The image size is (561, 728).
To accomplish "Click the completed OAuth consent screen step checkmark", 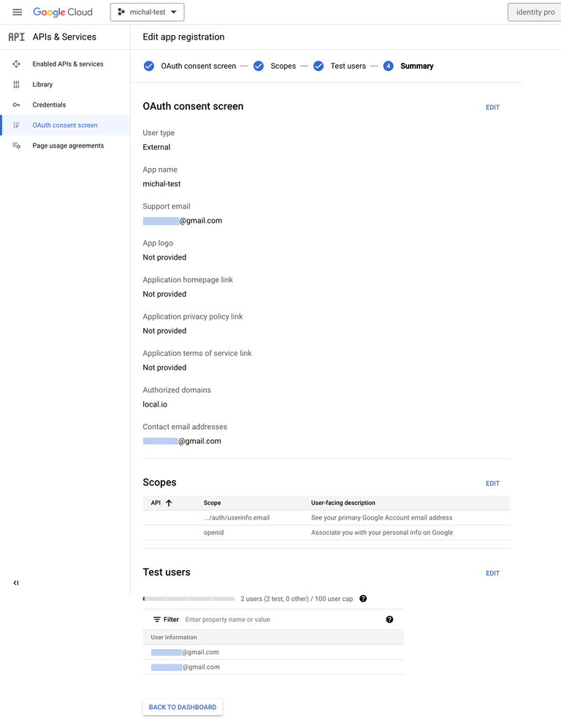I will [x=148, y=66].
